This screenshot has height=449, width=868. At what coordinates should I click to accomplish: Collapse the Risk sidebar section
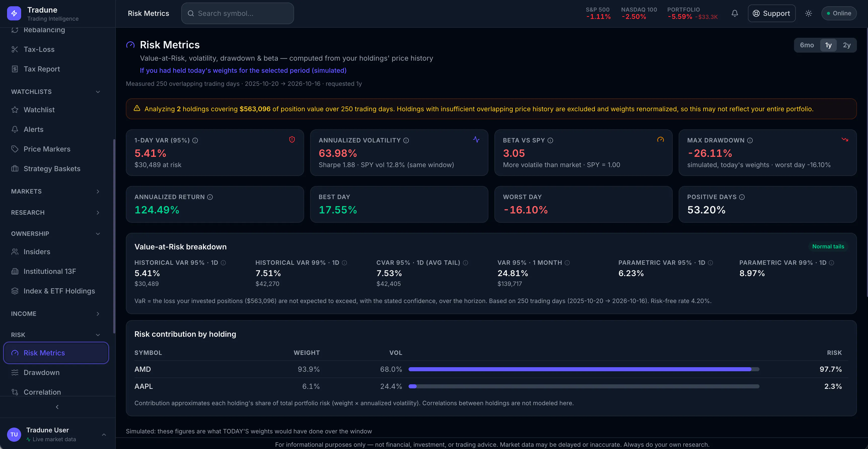tap(56, 335)
